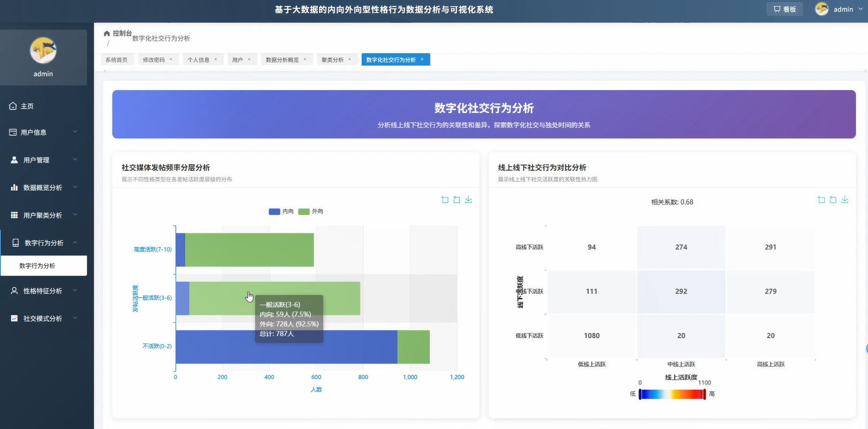
Task: Click the user outline icon beside 性格特征分析
Action: [14, 291]
